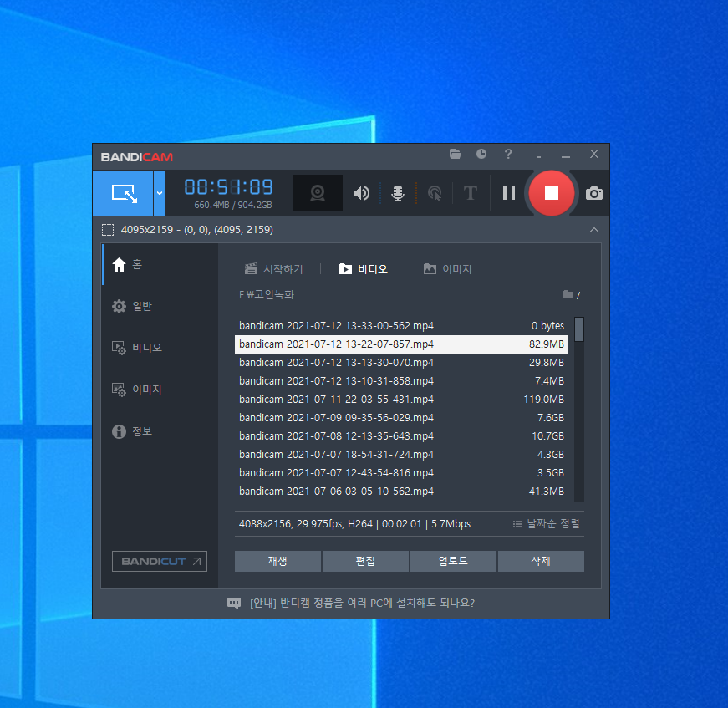Launch Bandicut from the sidebar button
Image resolution: width=728 pixels, height=708 pixels.
[x=160, y=561]
